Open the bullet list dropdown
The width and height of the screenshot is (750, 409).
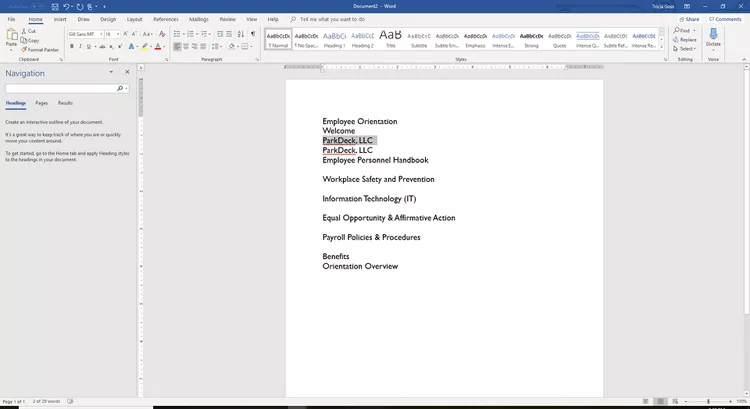click(182, 34)
